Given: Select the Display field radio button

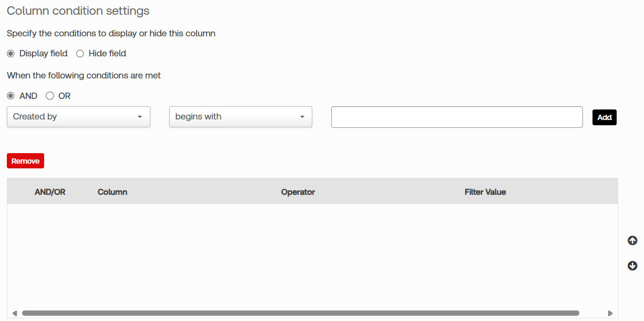Looking at the screenshot, I should click(11, 54).
